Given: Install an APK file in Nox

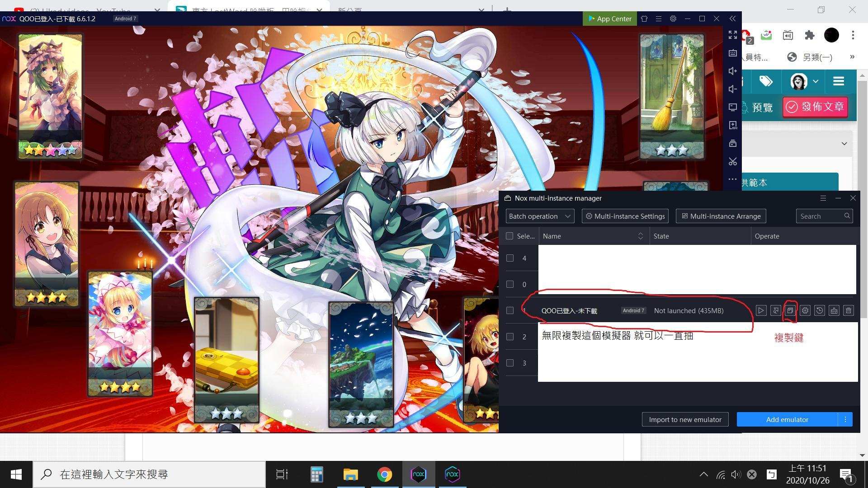Looking at the screenshot, I should (x=733, y=125).
